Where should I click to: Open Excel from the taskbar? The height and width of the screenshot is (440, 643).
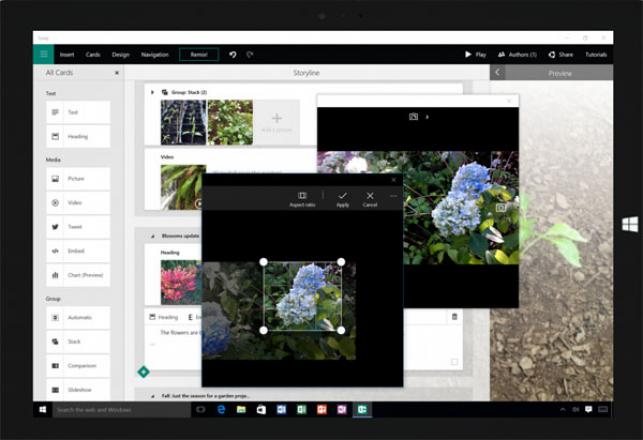(x=301, y=409)
